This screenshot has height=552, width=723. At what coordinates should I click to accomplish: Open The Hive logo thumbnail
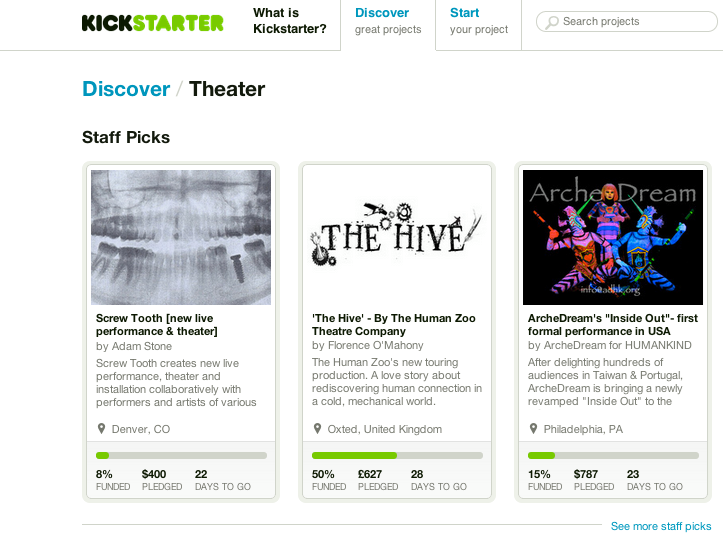point(397,237)
